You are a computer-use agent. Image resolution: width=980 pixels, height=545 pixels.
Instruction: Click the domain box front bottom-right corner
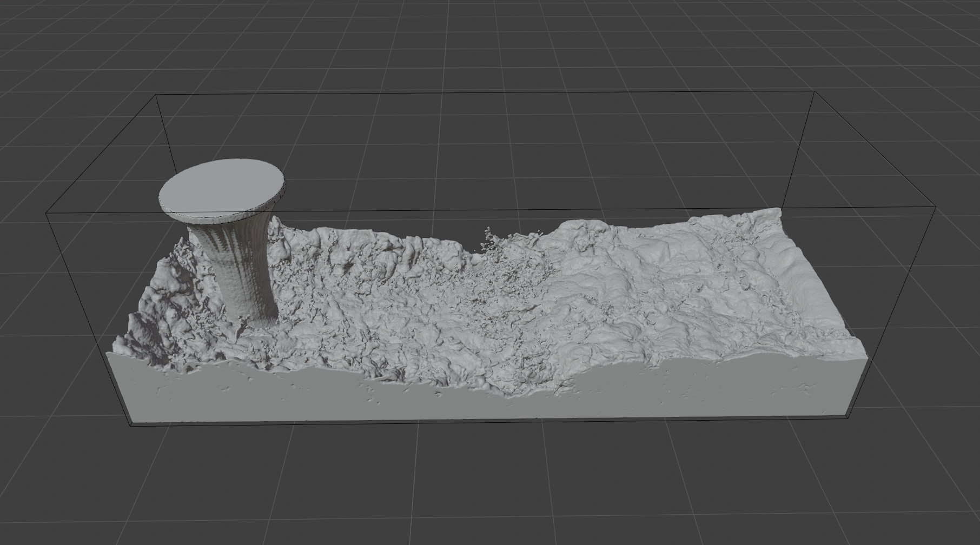click(847, 417)
